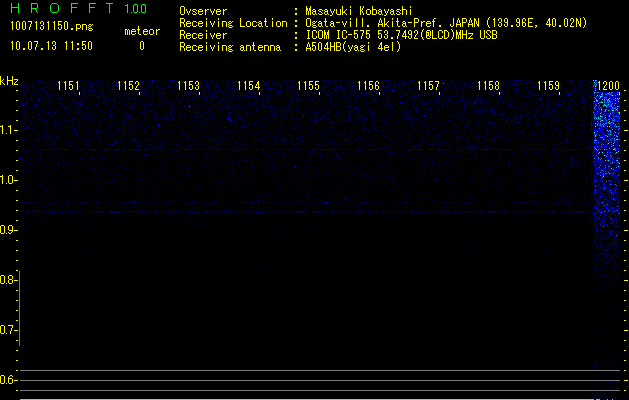Click the 1.0 kHz frequency label
Screen dimensions: 629x400
pyautogui.click(x=8, y=180)
